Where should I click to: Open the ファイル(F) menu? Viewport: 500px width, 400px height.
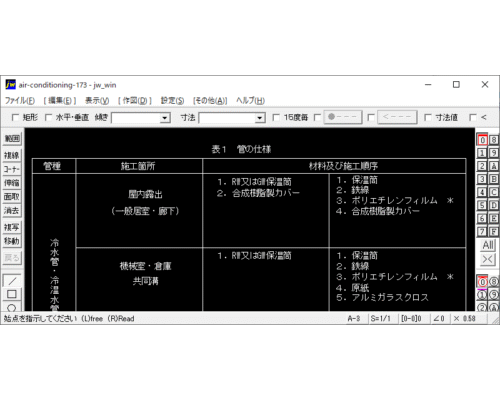[20, 101]
